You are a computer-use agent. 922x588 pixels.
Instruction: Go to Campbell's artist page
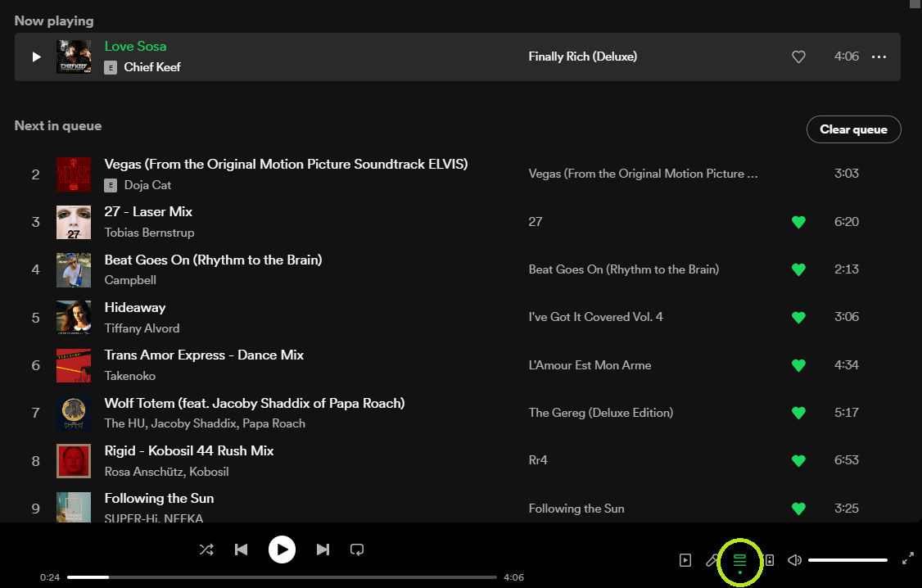pos(130,280)
